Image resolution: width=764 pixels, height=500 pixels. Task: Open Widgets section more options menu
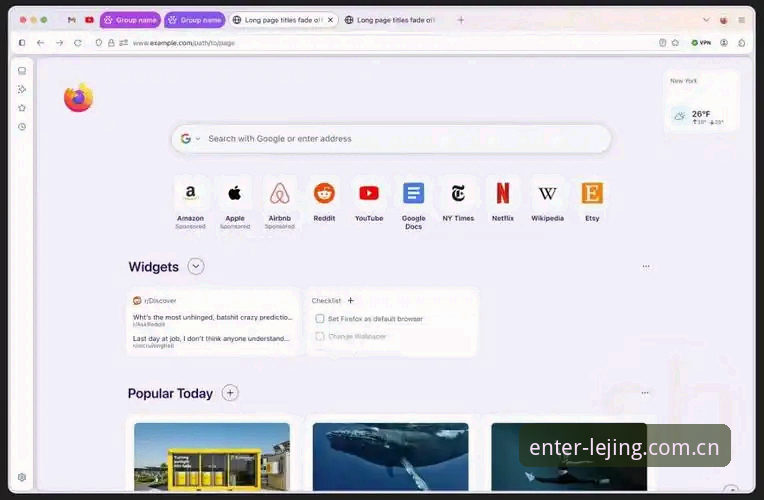(646, 267)
